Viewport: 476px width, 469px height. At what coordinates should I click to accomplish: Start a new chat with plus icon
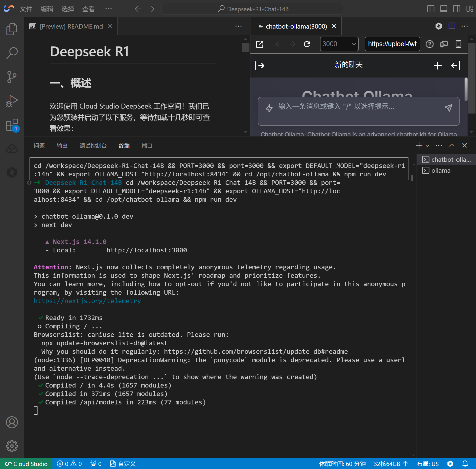click(x=438, y=66)
